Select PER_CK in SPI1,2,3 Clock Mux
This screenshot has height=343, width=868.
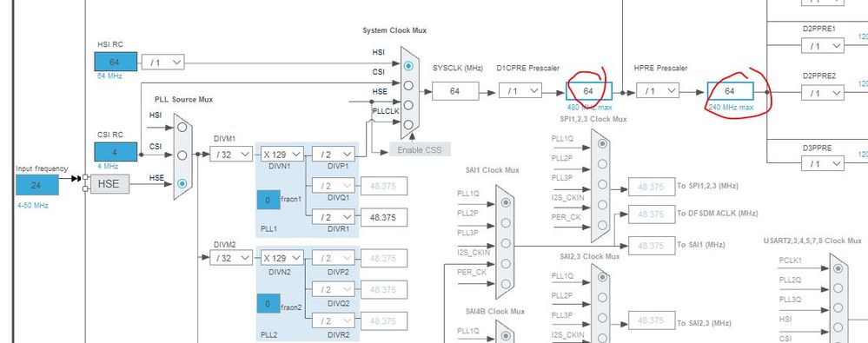[602, 225]
